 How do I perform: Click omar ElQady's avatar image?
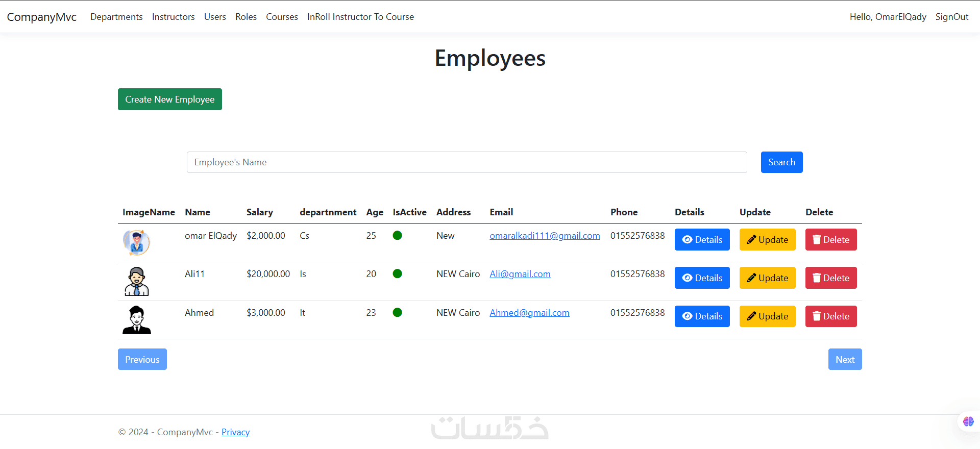click(136, 242)
